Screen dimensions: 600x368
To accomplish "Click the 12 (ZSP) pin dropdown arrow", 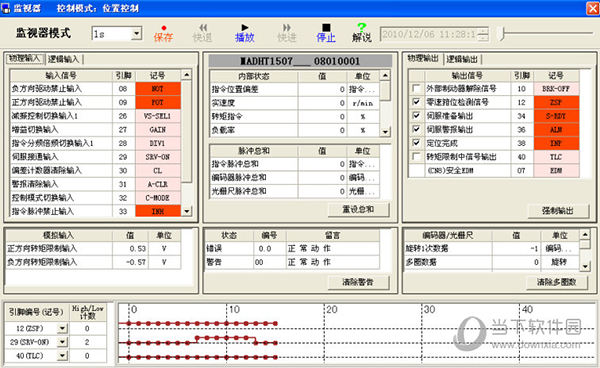I will click(62, 328).
